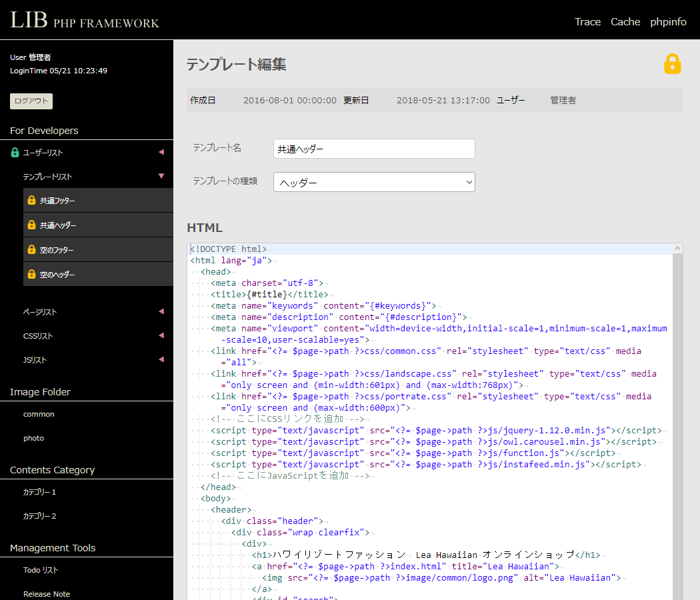Open the Cache menu item

625,22
